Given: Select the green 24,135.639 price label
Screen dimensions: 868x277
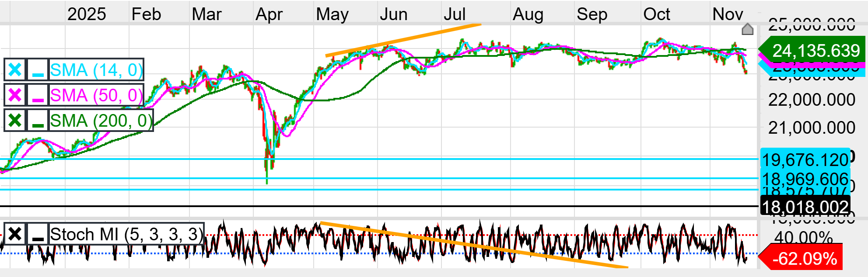Looking at the screenshot, I should 815,51.
